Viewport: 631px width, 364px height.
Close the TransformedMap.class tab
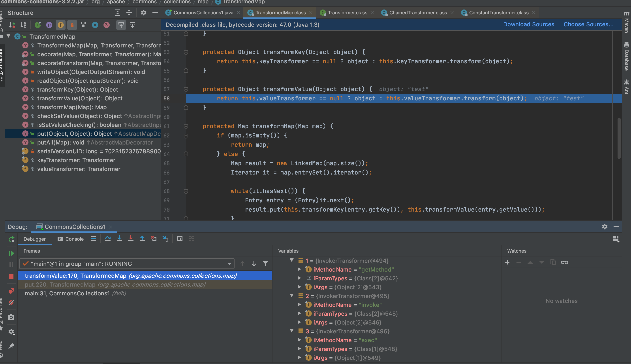311,13
